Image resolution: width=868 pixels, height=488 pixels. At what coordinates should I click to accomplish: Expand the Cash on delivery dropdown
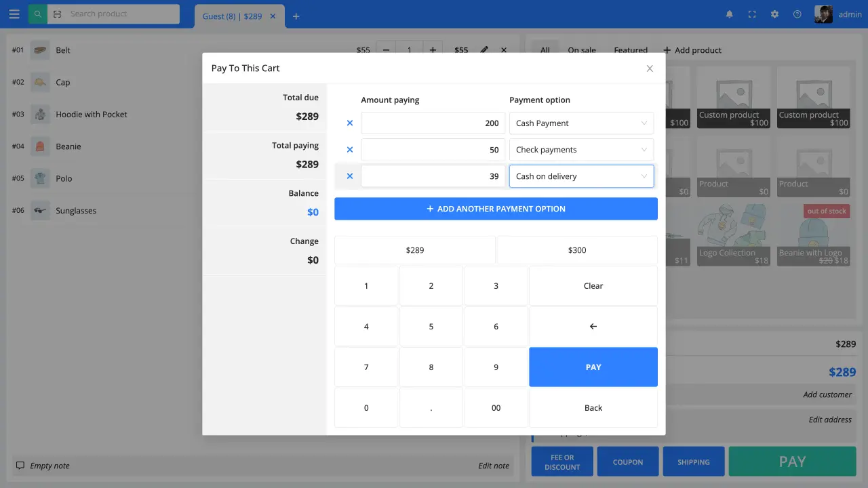(x=581, y=176)
